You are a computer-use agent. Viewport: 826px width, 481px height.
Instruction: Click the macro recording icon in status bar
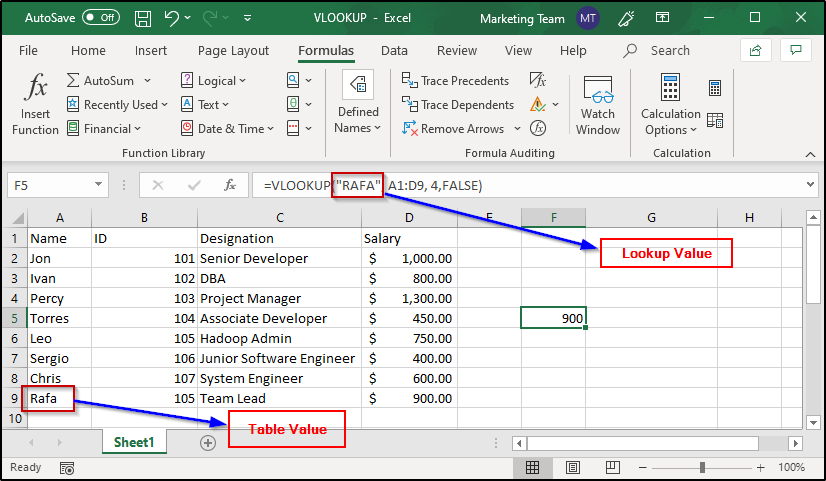[67, 468]
